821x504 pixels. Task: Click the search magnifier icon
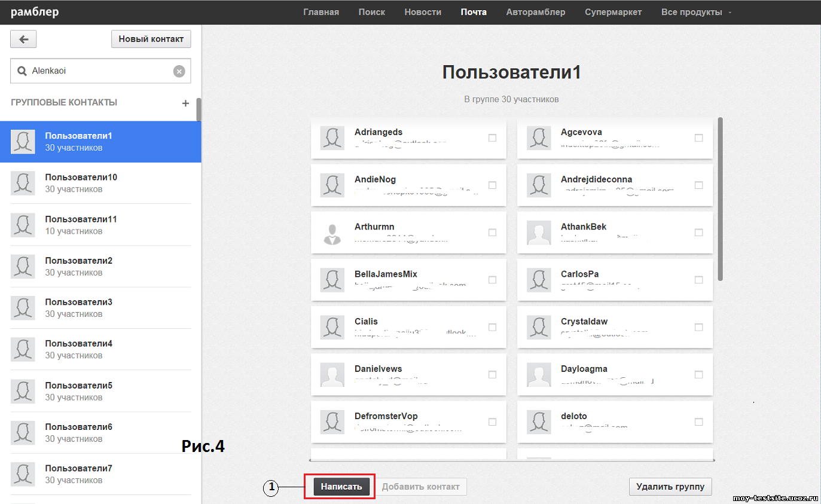pyautogui.click(x=22, y=71)
